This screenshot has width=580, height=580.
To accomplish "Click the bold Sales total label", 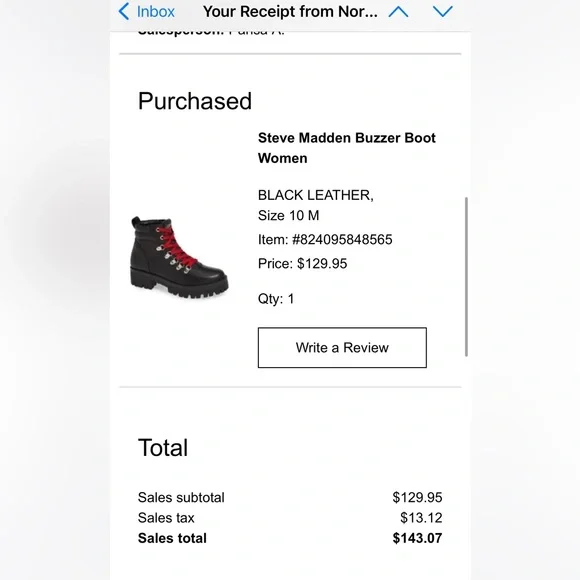I will coord(172,538).
